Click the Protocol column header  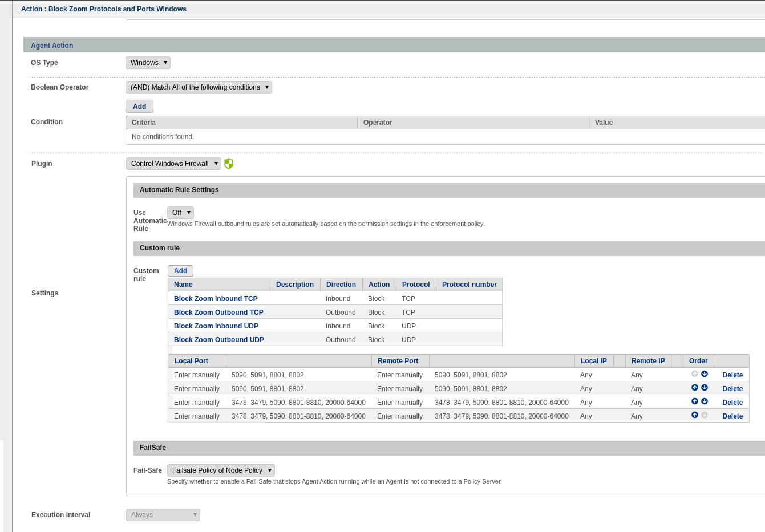(416, 285)
